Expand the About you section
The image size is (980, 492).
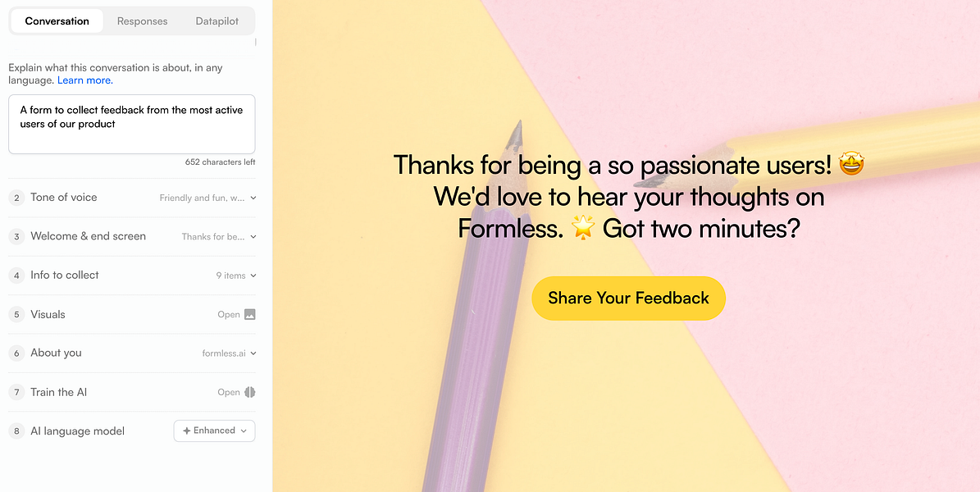(253, 353)
